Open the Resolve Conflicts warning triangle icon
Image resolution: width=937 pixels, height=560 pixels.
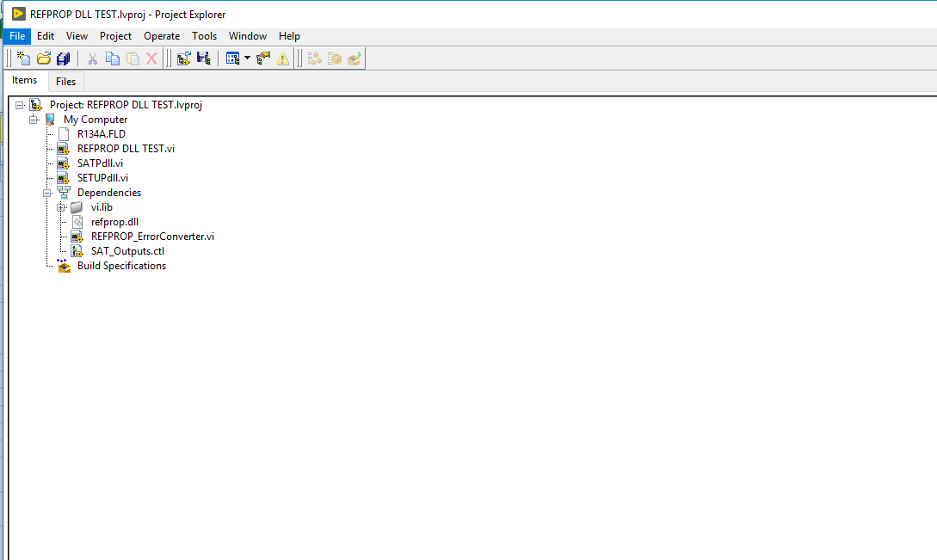[x=283, y=58]
